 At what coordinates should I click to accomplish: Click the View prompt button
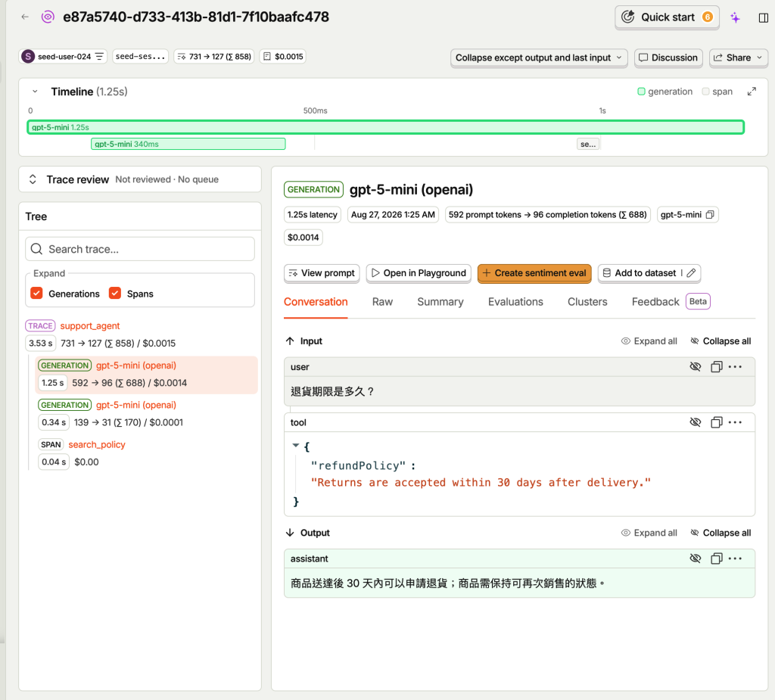322,273
